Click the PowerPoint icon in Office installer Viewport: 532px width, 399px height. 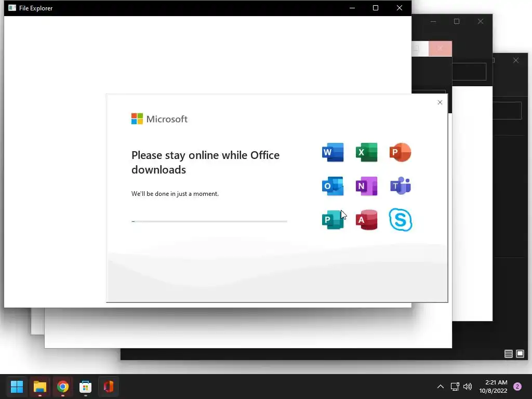401,152
